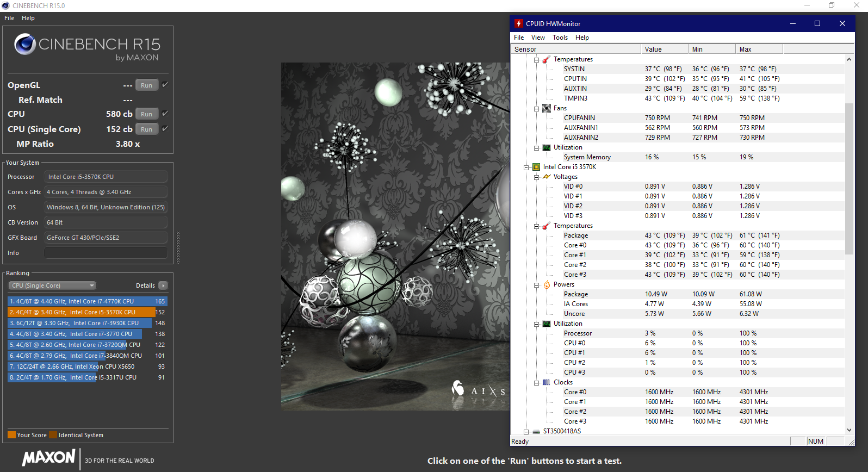868x472 pixels.
Task: Toggle the OpenGL test checkbox
Action: 165,85
